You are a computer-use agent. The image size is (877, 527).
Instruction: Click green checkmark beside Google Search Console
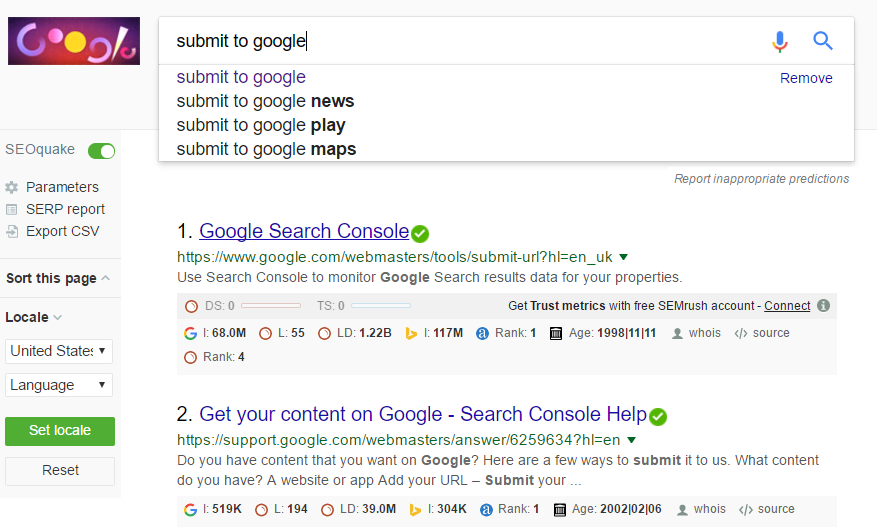420,233
